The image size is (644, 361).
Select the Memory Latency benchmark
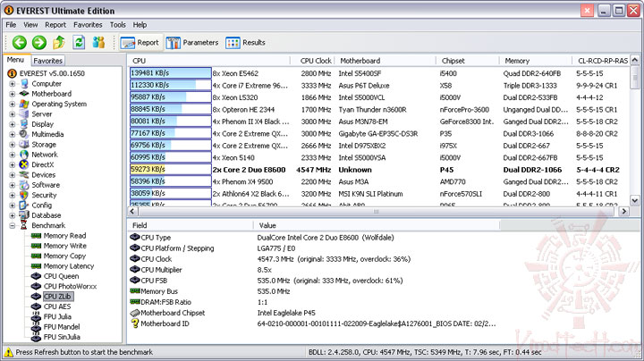tap(69, 265)
